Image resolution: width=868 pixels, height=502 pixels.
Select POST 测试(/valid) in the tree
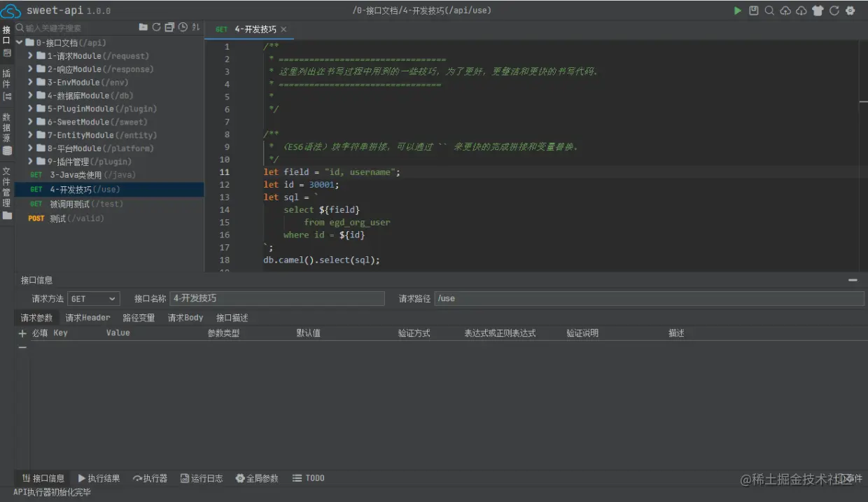(x=109, y=219)
